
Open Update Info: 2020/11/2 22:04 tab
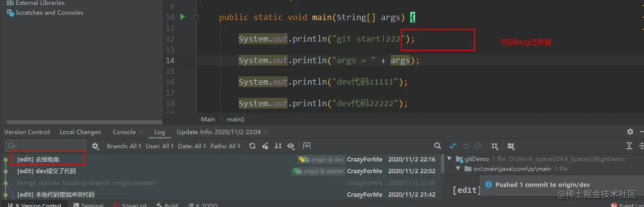(x=219, y=132)
